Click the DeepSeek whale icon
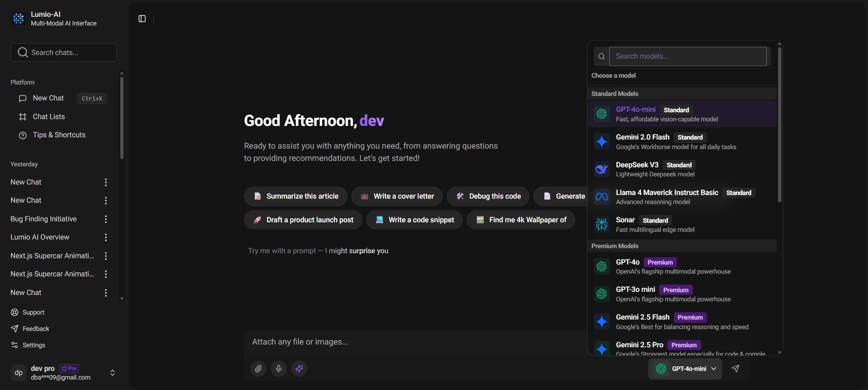 602,169
